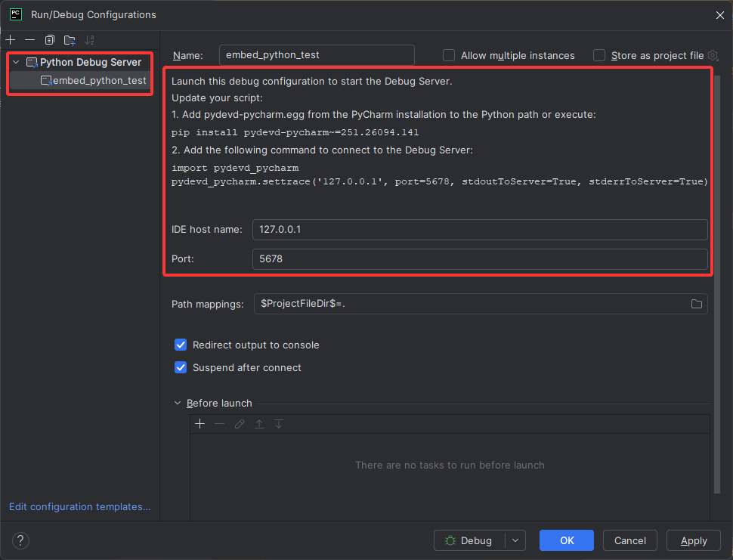The width and height of the screenshot is (733, 560).
Task: Click 'Launch this debug configuration' text
Action: point(312,82)
